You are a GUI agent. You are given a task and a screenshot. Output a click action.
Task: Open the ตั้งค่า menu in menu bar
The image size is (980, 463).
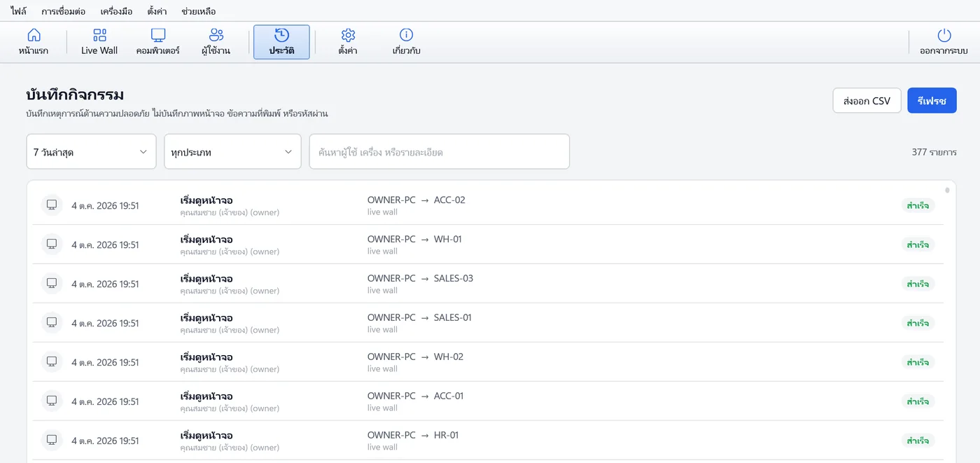tap(157, 11)
